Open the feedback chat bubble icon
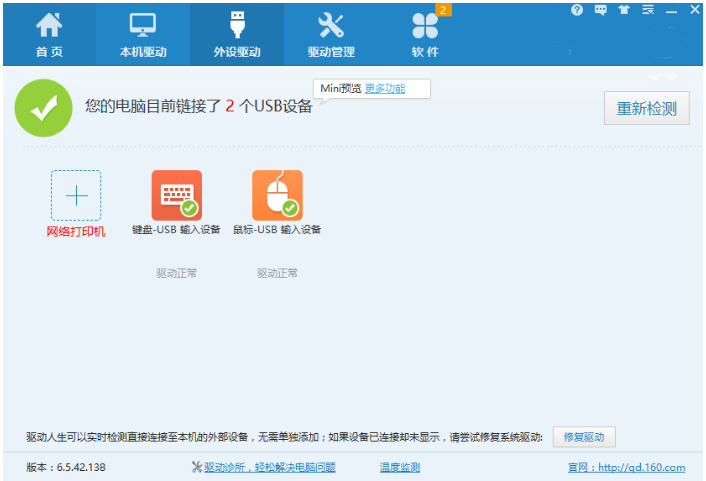 click(x=601, y=10)
